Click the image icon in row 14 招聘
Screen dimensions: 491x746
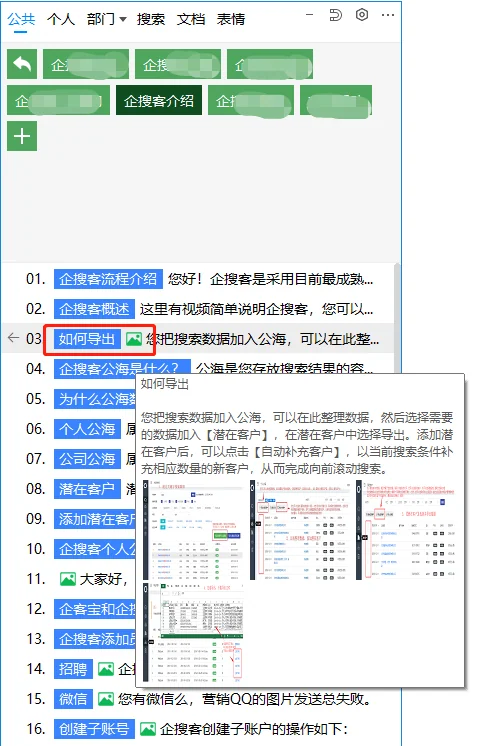pyautogui.click(x=106, y=669)
